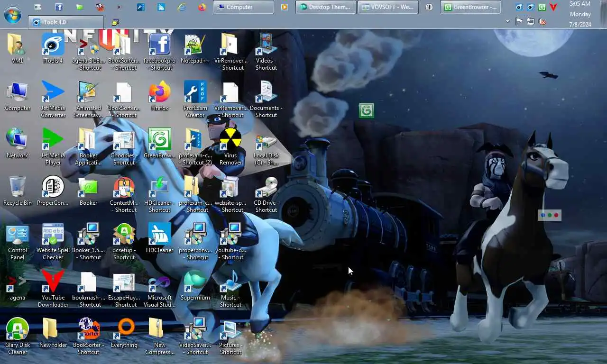The width and height of the screenshot is (607, 364).
Task: Select the Booker_1.5 shortcut icon
Action: (89, 241)
